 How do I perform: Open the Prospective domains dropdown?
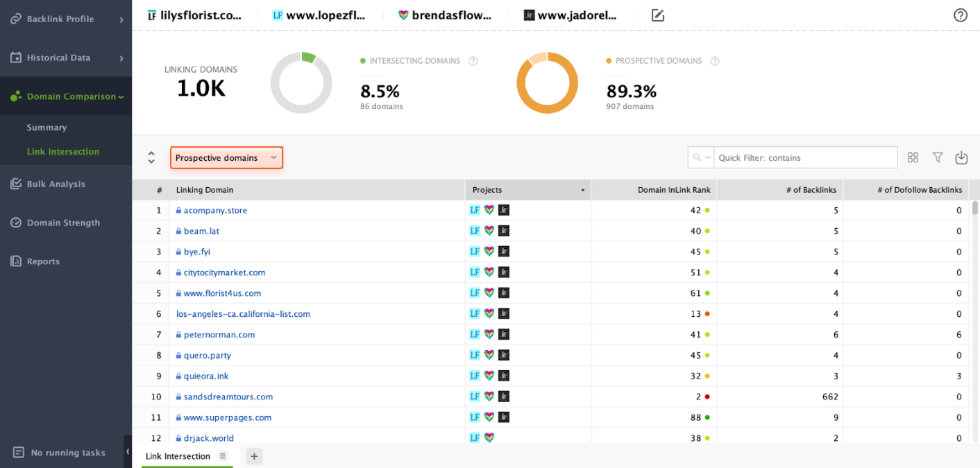(226, 158)
